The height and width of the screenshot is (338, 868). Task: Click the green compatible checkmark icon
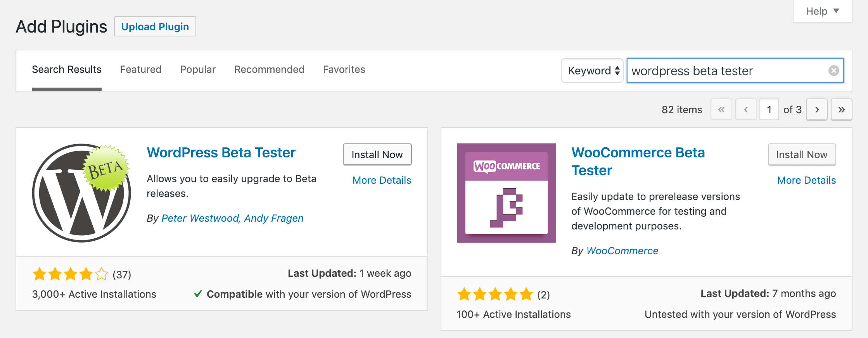(198, 294)
